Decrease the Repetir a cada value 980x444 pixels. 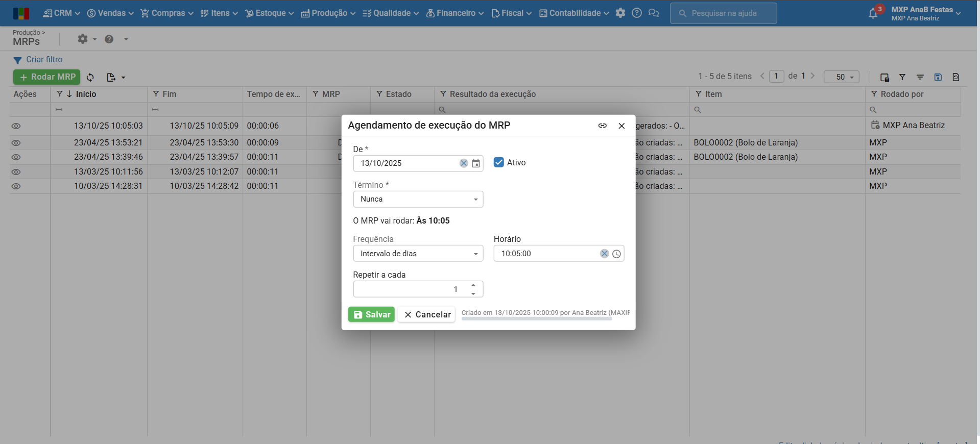point(473,293)
